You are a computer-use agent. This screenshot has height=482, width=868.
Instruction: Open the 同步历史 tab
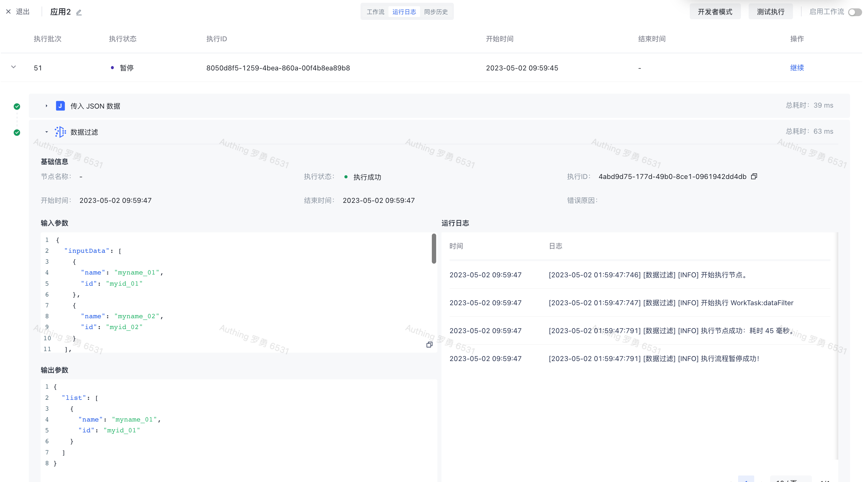click(436, 12)
